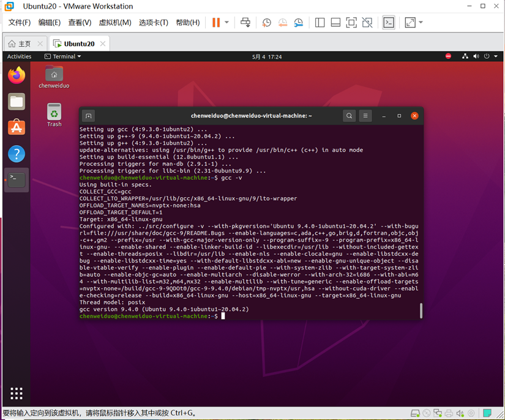Click the teal message log icon
This screenshot has height=420, width=505.
pyautogui.click(x=487, y=413)
